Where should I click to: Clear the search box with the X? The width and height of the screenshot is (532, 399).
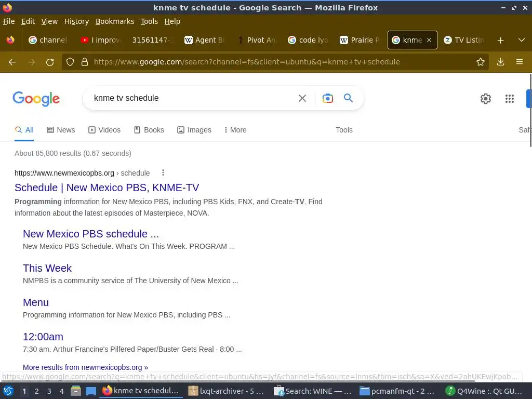(302, 98)
